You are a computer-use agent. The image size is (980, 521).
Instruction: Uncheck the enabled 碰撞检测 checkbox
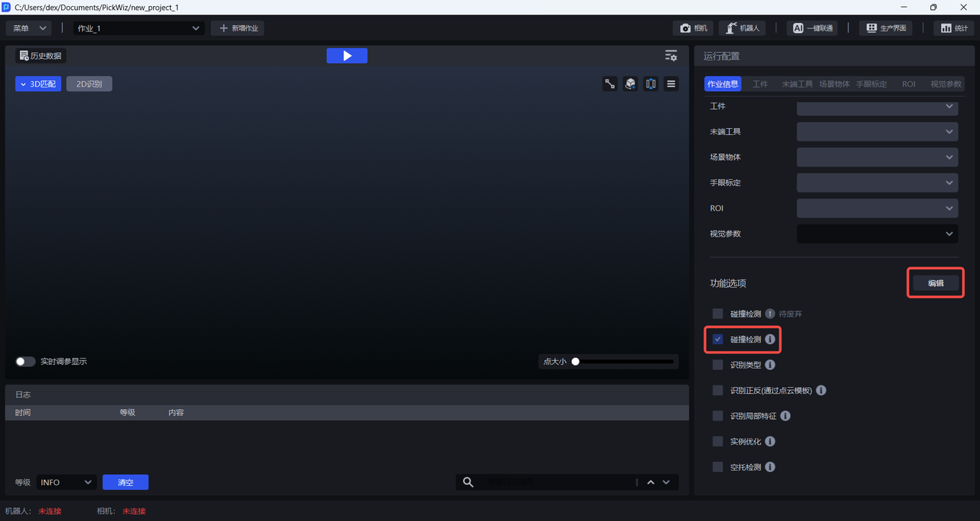(717, 339)
